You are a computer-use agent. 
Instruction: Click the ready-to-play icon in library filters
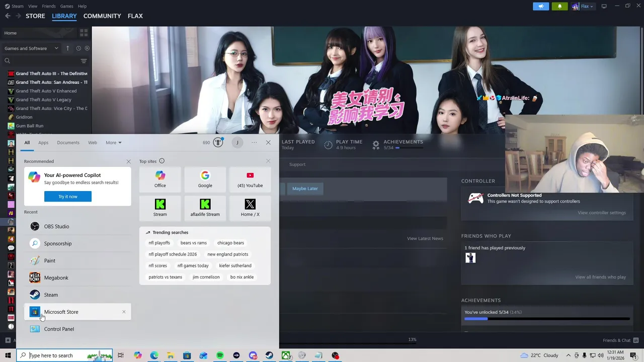[x=87, y=48]
